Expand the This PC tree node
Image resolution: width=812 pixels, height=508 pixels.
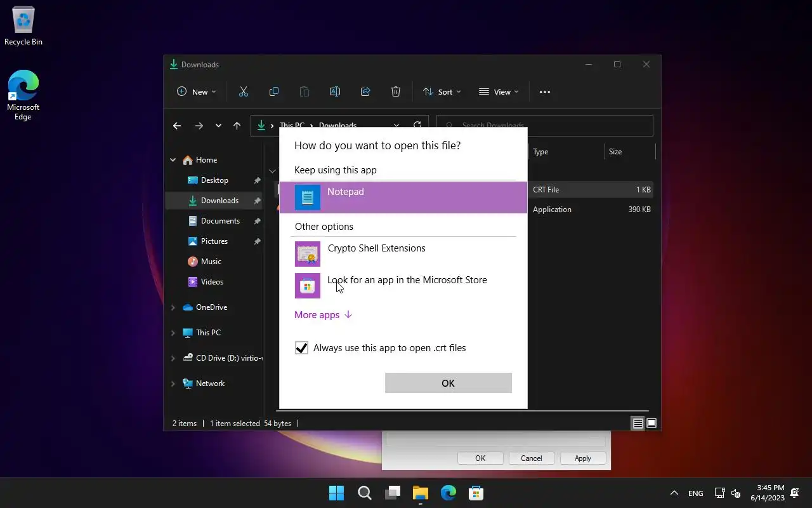(173, 333)
